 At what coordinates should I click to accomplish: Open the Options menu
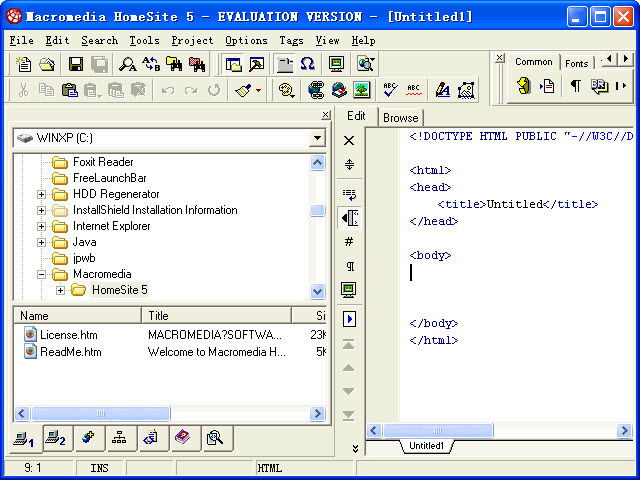point(246,40)
